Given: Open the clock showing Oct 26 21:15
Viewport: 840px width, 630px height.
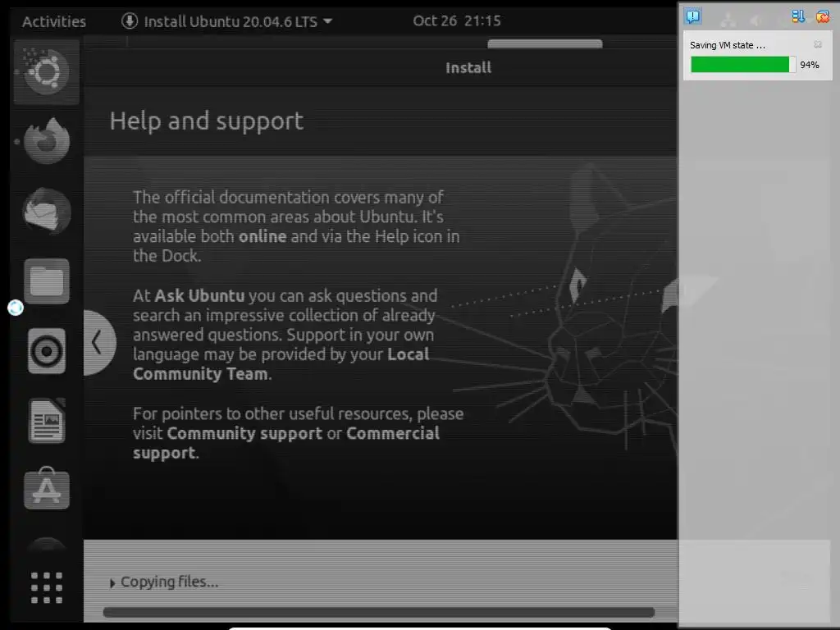Looking at the screenshot, I should (x=456, y=21).
